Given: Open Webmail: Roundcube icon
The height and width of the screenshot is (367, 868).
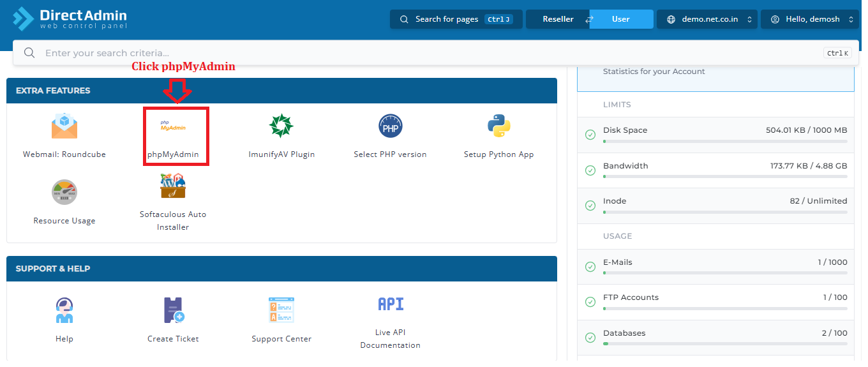Looking at the screenshot, I should (x=64, y=126).
